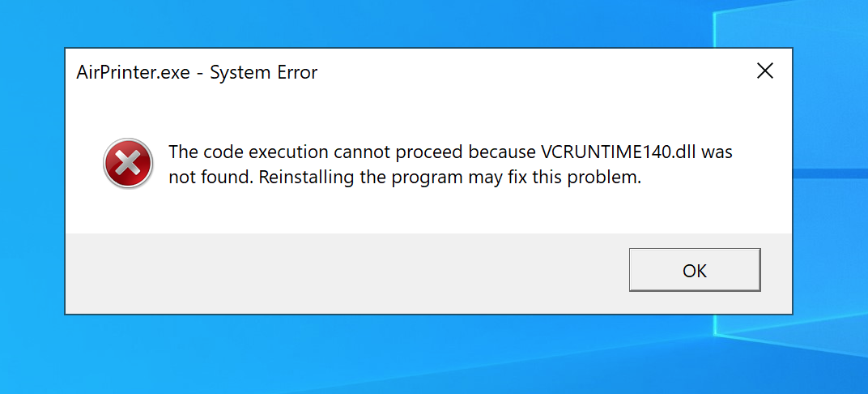Click the gray footer beside OK
The height and width of the screenshot is (394, 868).
point(347,273)
